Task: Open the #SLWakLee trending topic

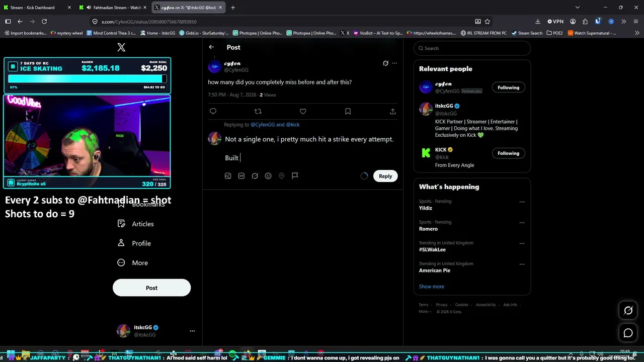Action: pyautogui.click(x=432, y=250)
